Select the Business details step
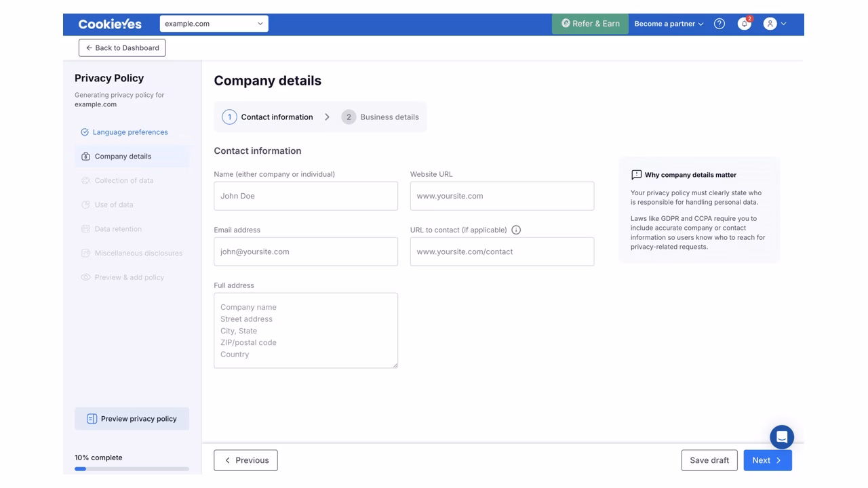The image size is (868, 488). pos(380,117)
